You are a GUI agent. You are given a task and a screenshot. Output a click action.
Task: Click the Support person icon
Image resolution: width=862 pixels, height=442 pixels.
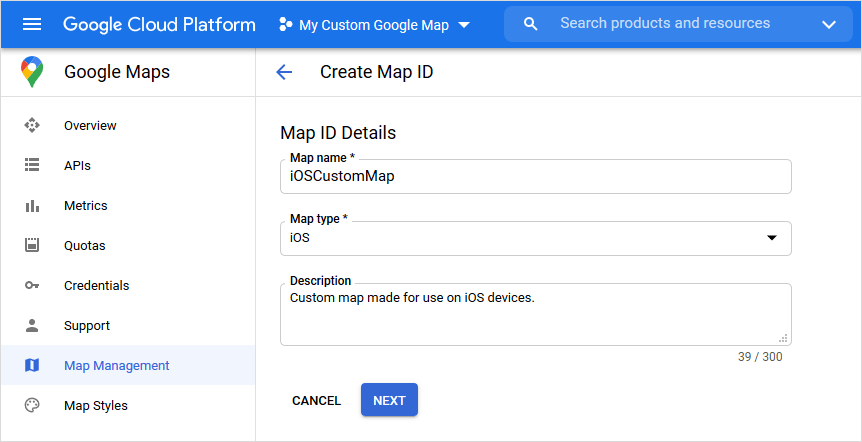pos(32,325)
